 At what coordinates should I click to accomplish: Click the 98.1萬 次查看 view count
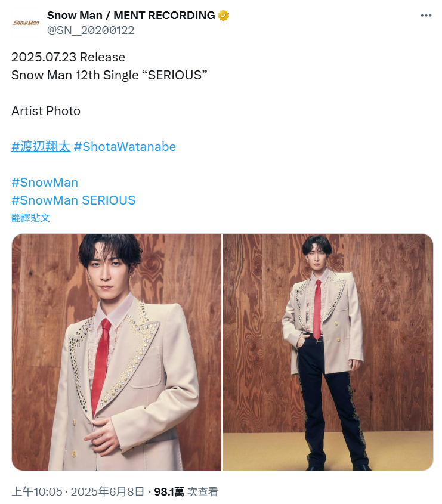(x=186, y=491)
